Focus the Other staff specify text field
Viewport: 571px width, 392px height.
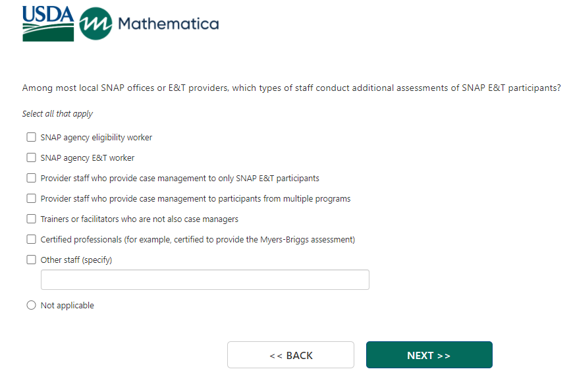[x=205, y=280]
